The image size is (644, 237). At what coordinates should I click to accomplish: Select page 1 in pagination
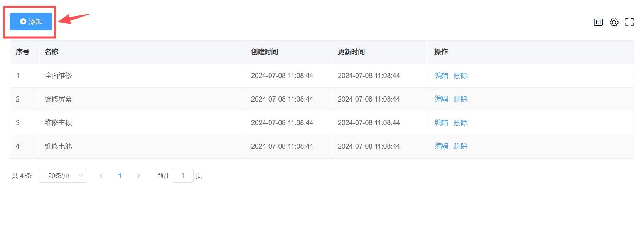click(x=120, y=176)
